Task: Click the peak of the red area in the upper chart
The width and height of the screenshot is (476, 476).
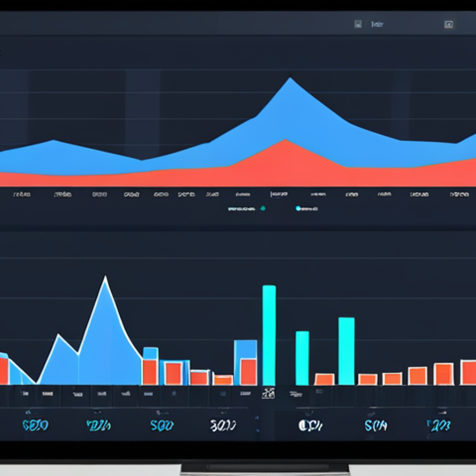Action: pos(285,140)
